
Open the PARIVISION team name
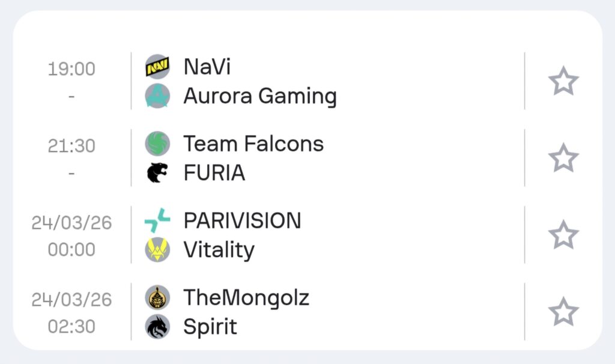pyautogui.click(x=242, y=220)
